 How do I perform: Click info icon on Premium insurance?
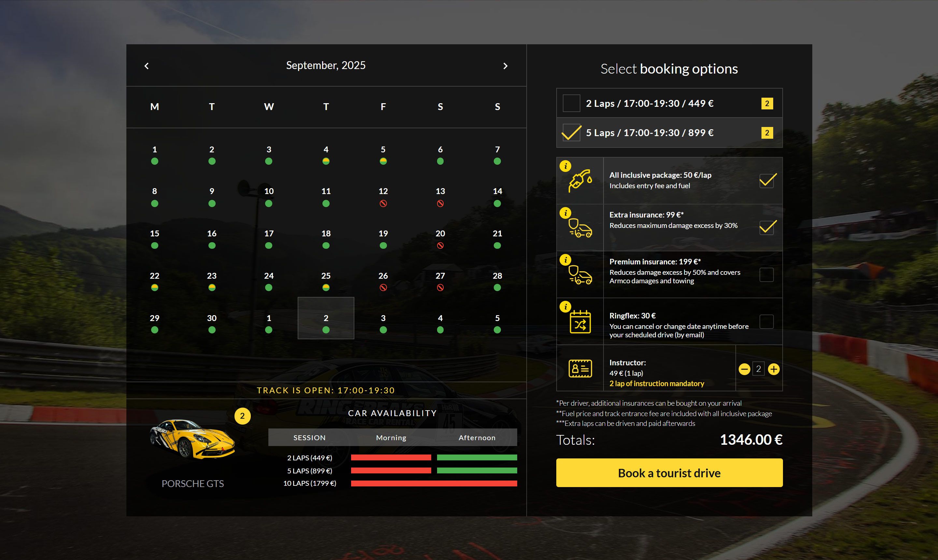pos(565,260)
